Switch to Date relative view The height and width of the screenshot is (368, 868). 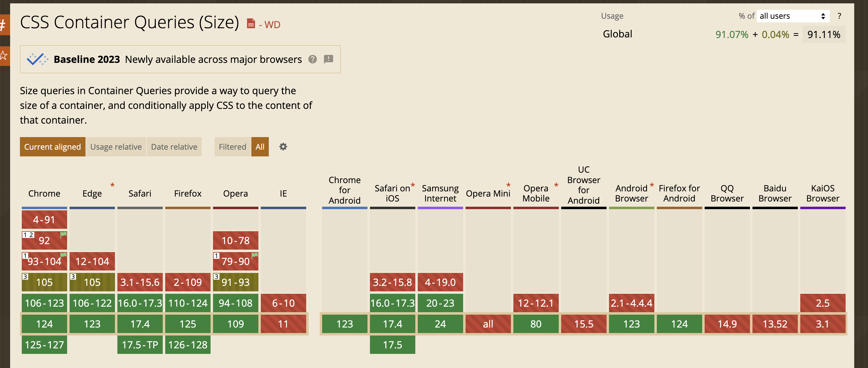coord(174,147)
